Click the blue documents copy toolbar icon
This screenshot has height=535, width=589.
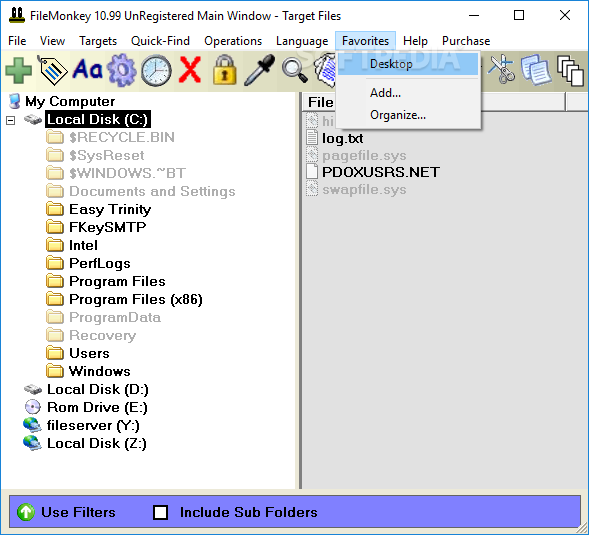536,70
